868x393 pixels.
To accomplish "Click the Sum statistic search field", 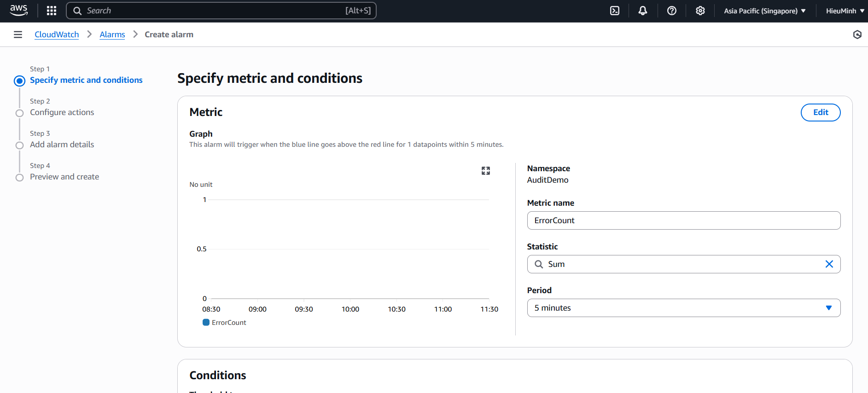I will point(684,264).
